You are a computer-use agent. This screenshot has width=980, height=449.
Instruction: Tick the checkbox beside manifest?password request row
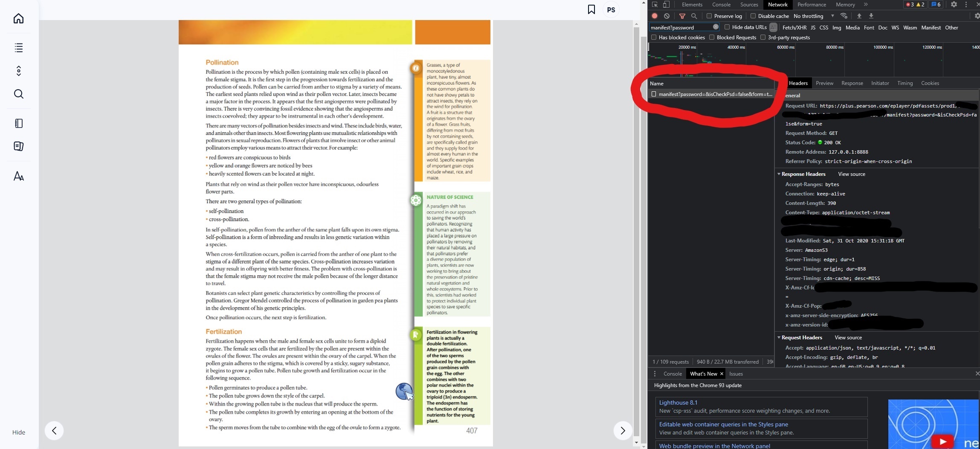point(654,94)
